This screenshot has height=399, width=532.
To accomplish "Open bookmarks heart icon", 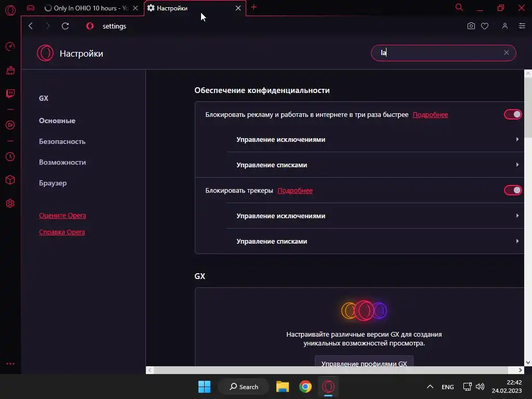I will coord(485,26).
